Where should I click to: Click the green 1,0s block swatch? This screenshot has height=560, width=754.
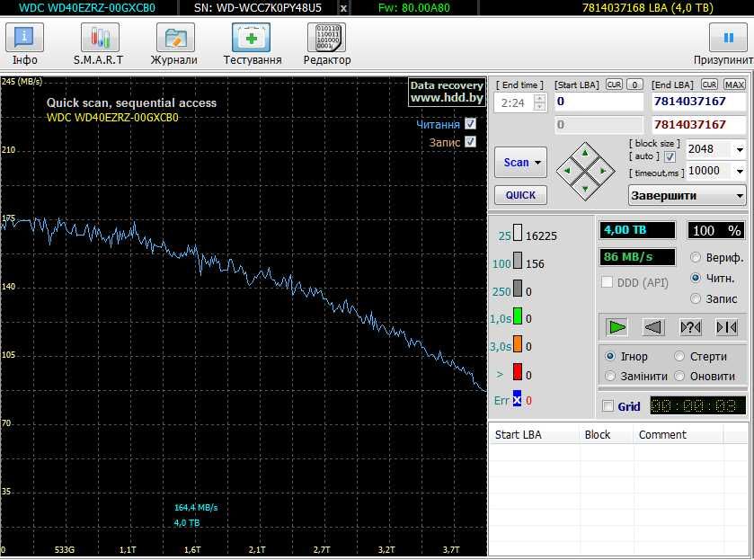[x=518, y=316]
